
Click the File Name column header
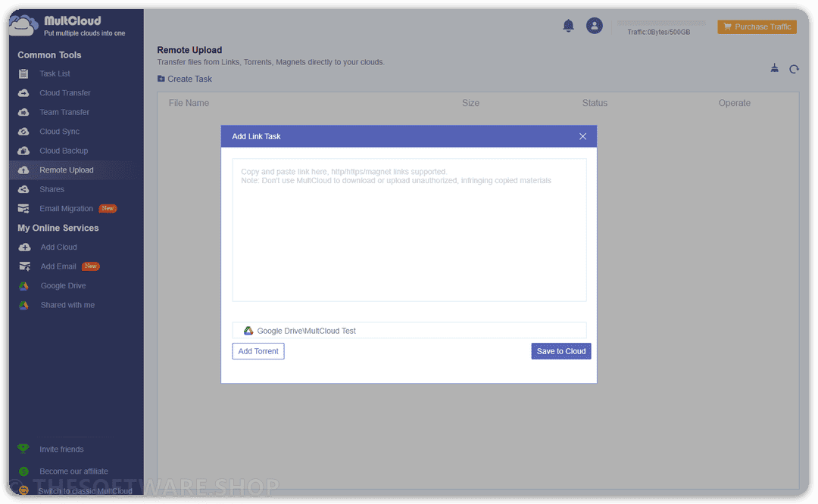189,103
